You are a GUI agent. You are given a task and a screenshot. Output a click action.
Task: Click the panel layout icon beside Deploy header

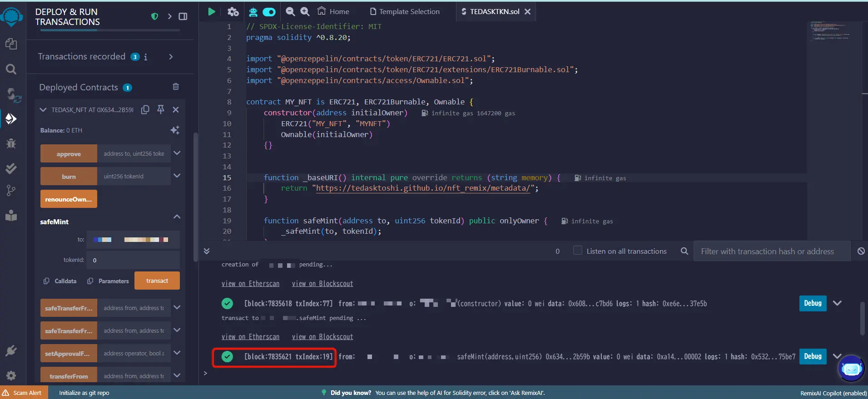183,16
